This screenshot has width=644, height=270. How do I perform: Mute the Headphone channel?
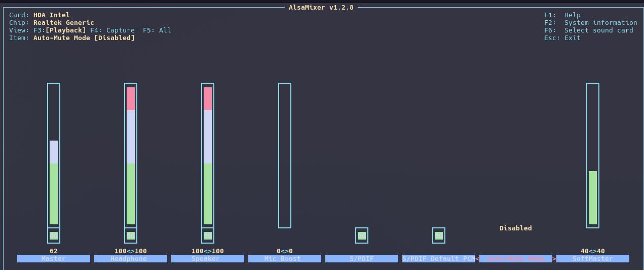coord(131,235)
